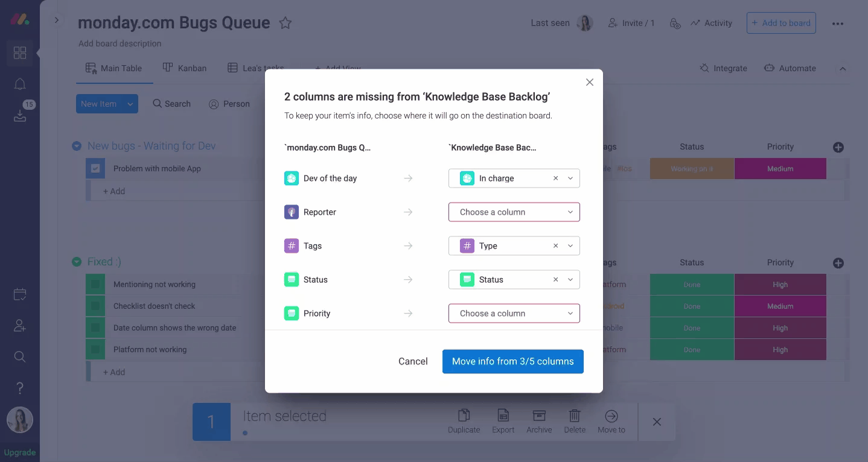The image size is (868, 462).
Task: Open the Integrate menu
Action: [723, 68]
